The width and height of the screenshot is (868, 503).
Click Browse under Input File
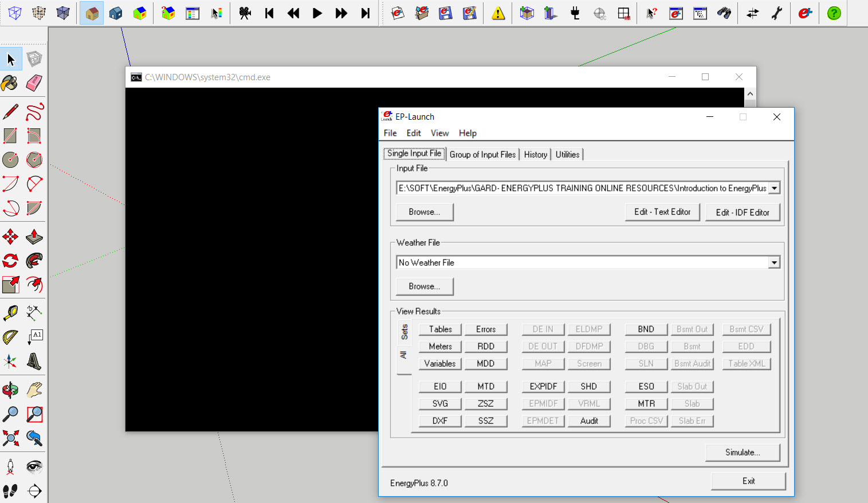coord(425,212)
